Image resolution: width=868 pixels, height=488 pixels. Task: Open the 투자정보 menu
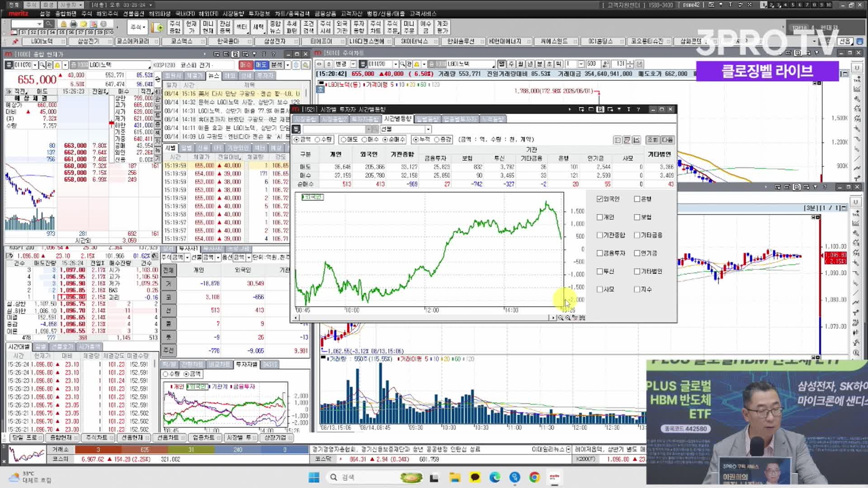tap(259, 14)
